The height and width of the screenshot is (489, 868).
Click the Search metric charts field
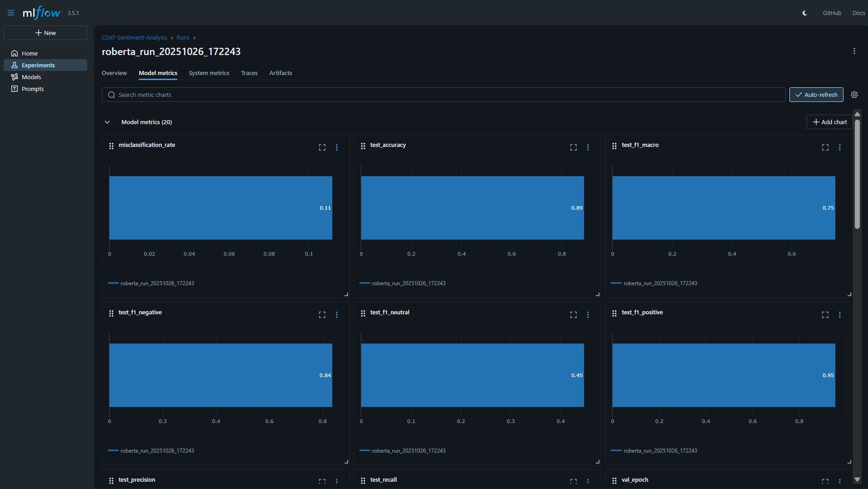(318, 95)
